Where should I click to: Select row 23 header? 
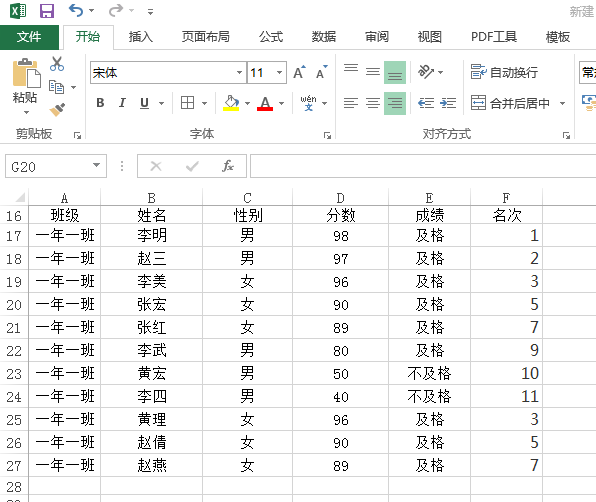coord(14,374)
